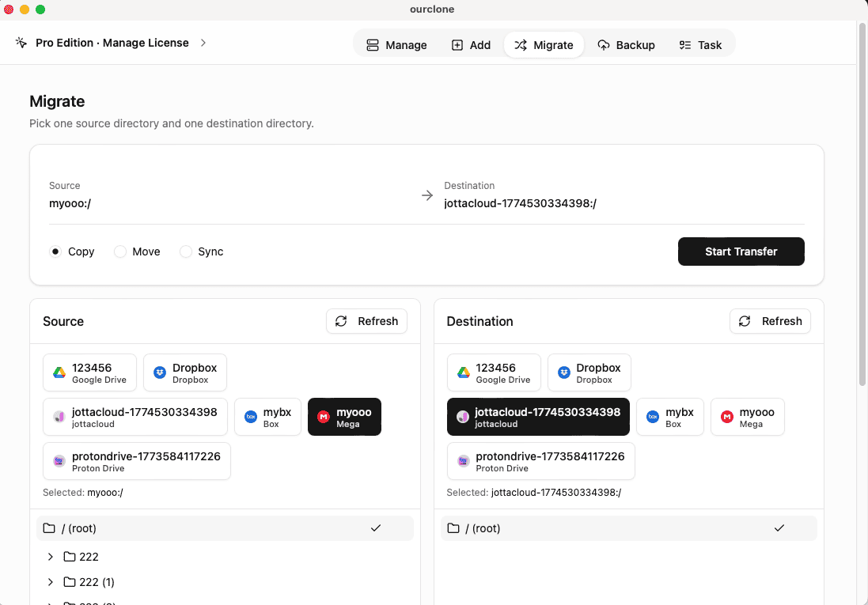Refresh the Destination remote list
The height and width of the screenshot is (605, 868).
pyautogui.click(x=769, y=321)
